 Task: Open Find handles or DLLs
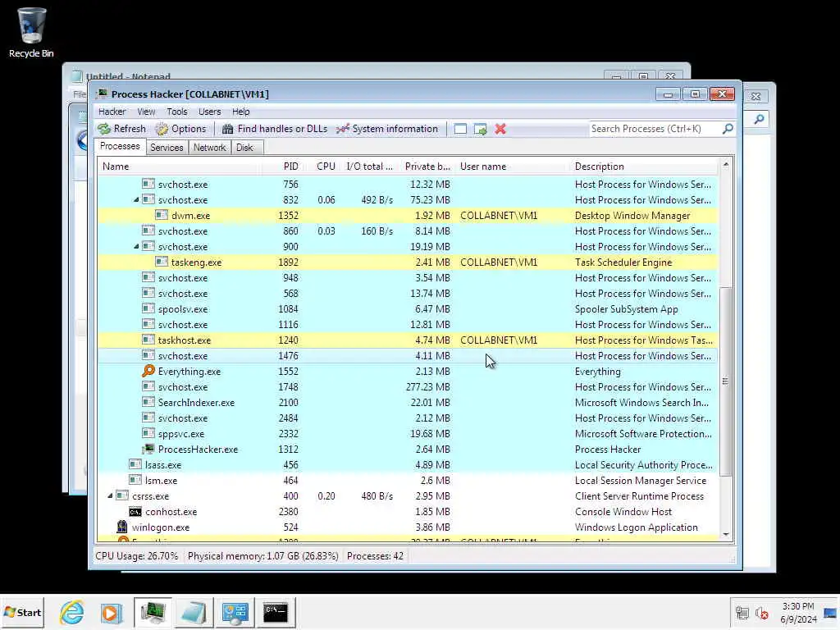274,129
